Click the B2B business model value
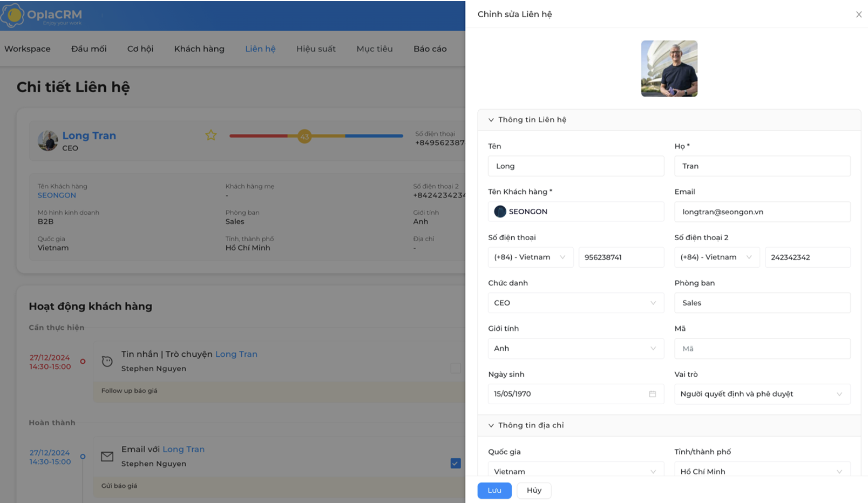 pyautogui.click(x=45, y=222)
